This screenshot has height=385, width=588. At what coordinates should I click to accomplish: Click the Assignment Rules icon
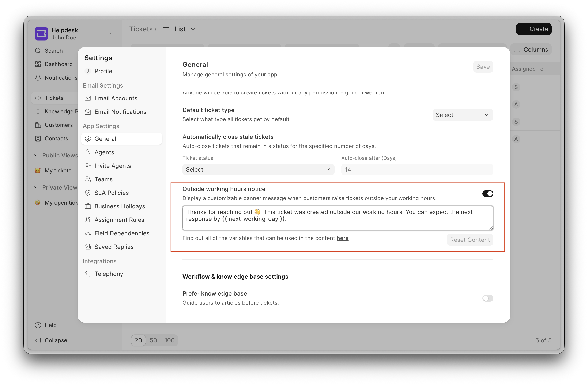click(88, 220)
